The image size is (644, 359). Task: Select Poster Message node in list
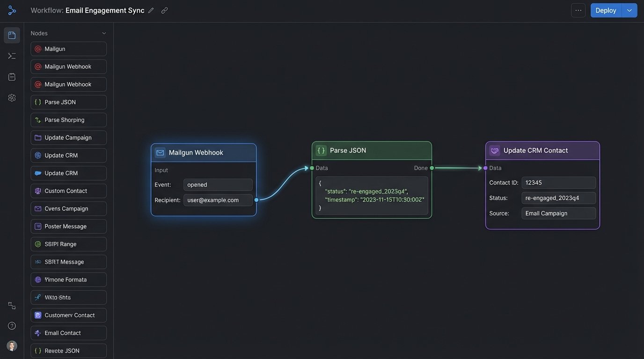coord(68,227)
